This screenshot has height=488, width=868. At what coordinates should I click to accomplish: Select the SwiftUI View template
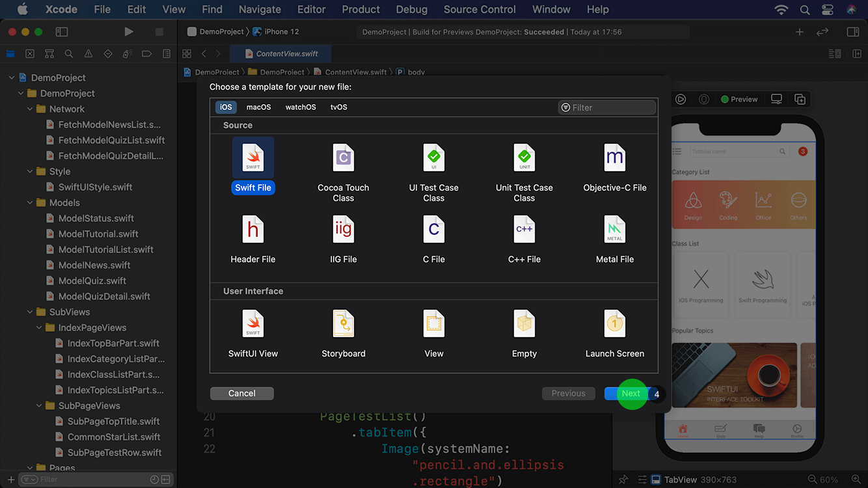coord(253,334)
